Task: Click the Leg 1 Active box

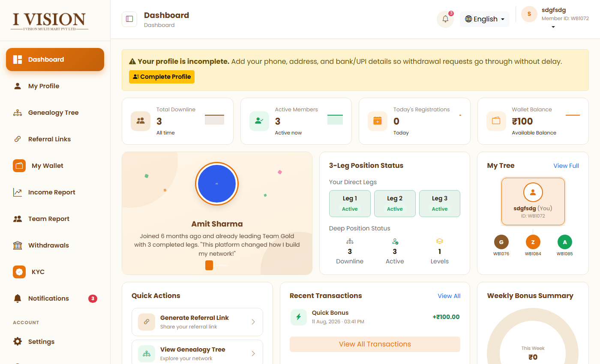Action: coord(350,203)
